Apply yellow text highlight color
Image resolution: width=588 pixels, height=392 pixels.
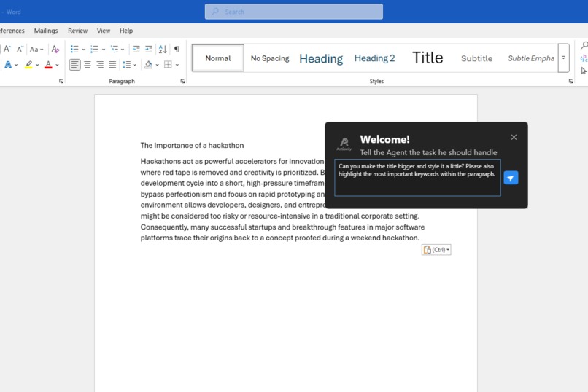click(x=28, y=65)
